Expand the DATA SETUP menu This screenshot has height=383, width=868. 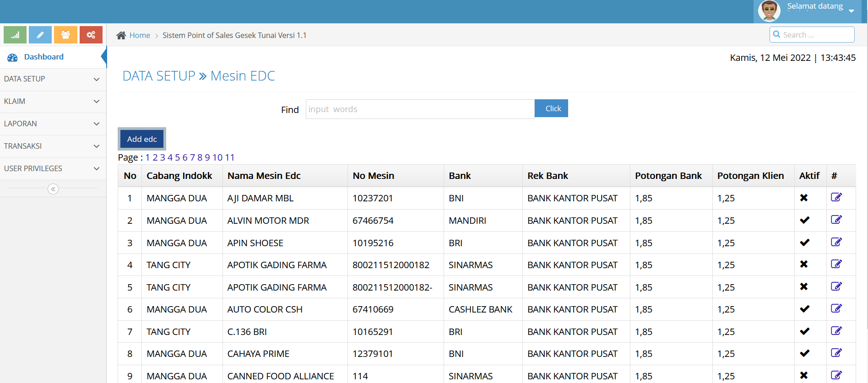[53, 79]
